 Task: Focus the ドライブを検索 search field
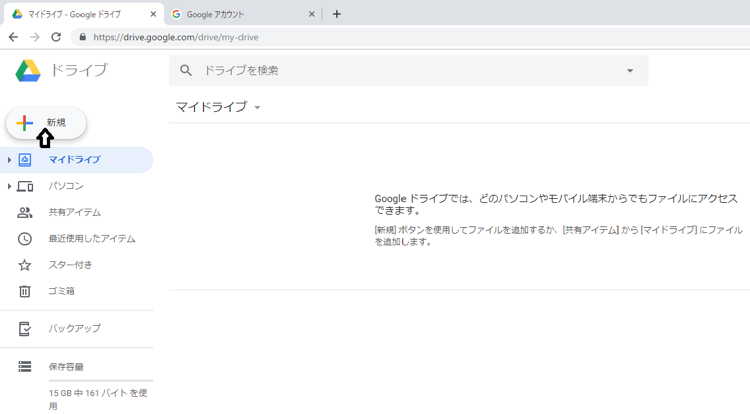coord(408,71)
